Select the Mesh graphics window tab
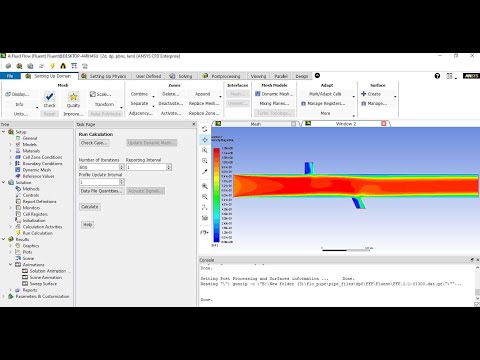Image resolution: width=480 pixels, height=360 pixels. pos(256,124)
